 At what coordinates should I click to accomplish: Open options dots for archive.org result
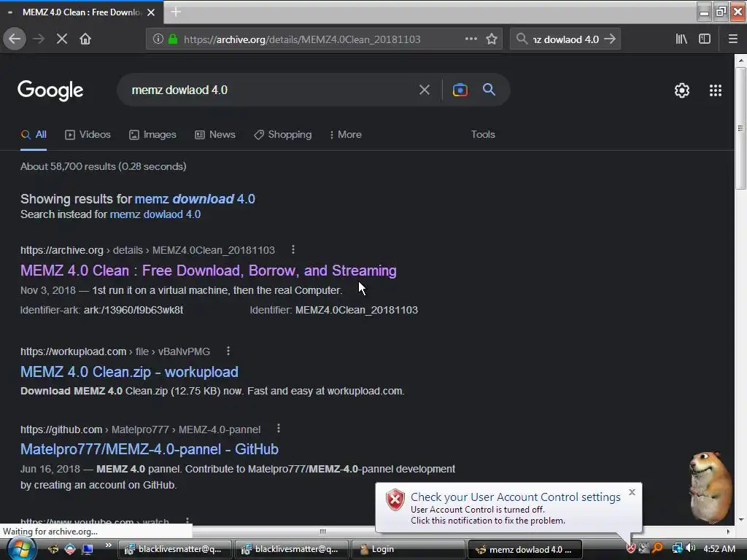(293, 249)
